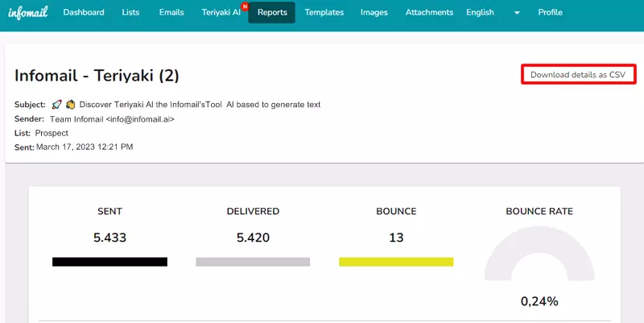Download details as CSV
The image size is (644, 323).
[x=578, y=74]
